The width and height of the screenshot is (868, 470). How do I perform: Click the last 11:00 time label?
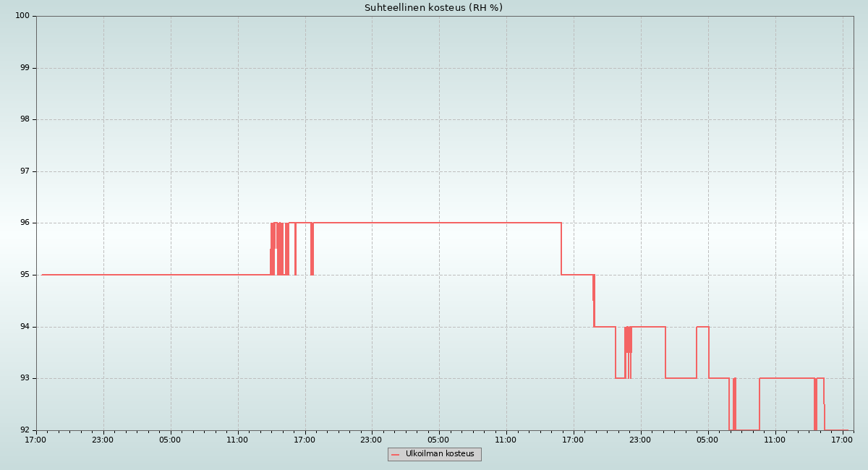tap(775, 440)
